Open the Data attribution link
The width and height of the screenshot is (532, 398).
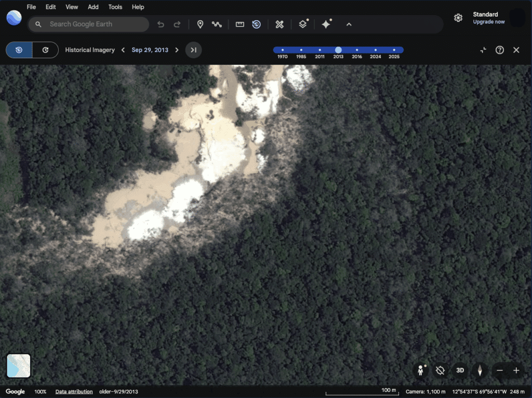[74, 392]
